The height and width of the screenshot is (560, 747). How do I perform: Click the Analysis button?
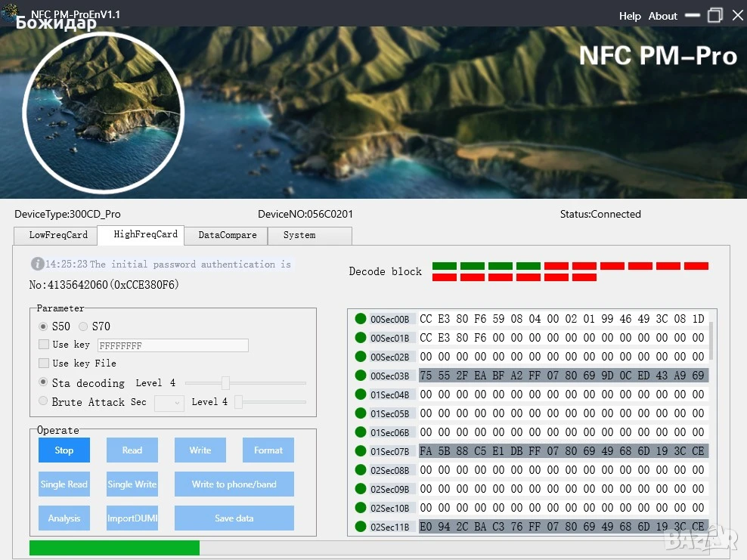(64, 518)
